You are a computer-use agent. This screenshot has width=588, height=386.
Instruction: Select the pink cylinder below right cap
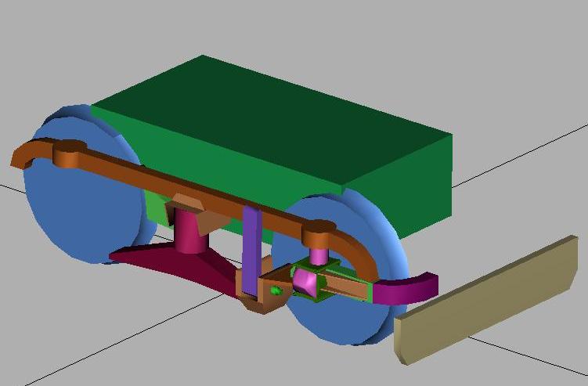point(319,255)
